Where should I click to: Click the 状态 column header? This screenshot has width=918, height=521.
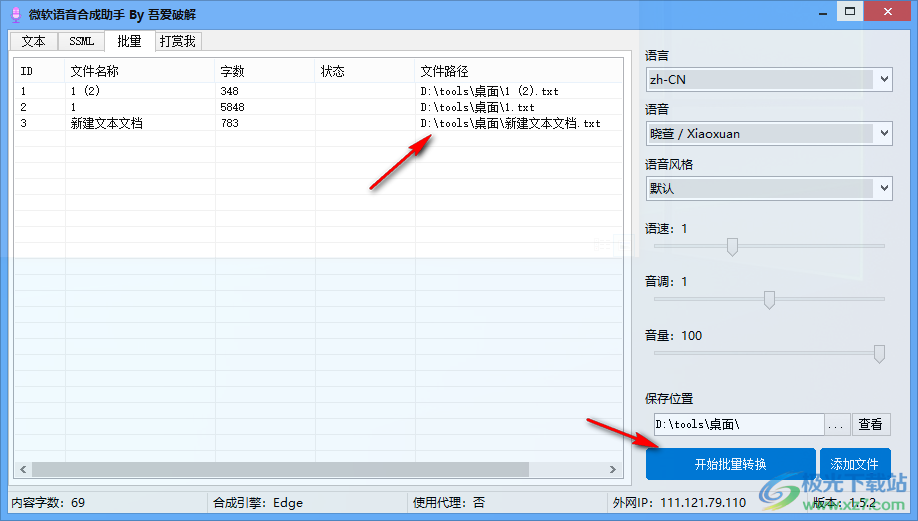[365, 71]
